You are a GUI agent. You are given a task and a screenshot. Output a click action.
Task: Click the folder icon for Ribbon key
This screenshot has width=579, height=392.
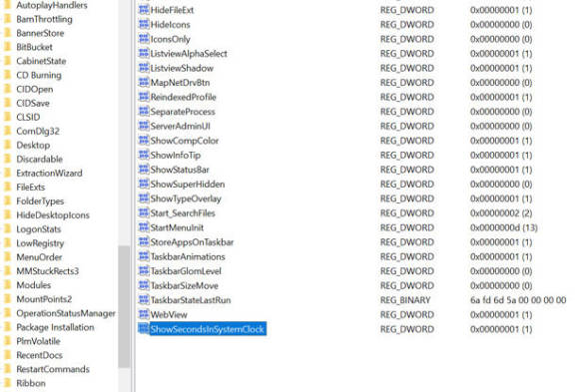(x=7, y=383)
